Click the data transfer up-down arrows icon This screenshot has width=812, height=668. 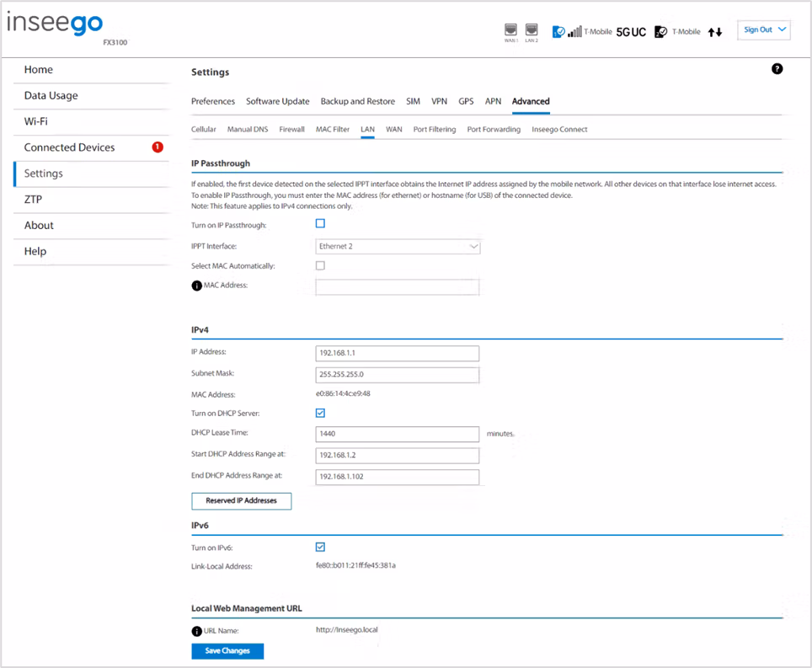point(715,32)
